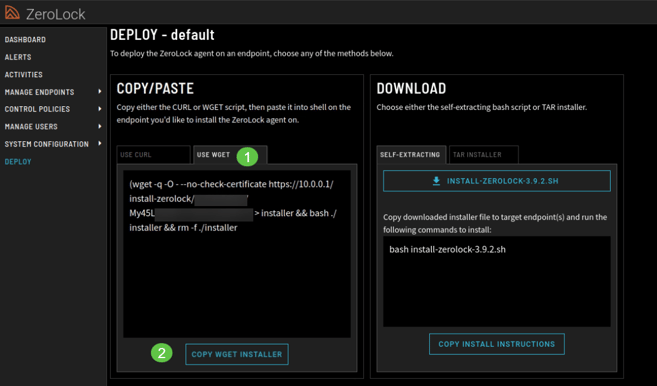Click the wget command text box

click(x=237, y=254)
